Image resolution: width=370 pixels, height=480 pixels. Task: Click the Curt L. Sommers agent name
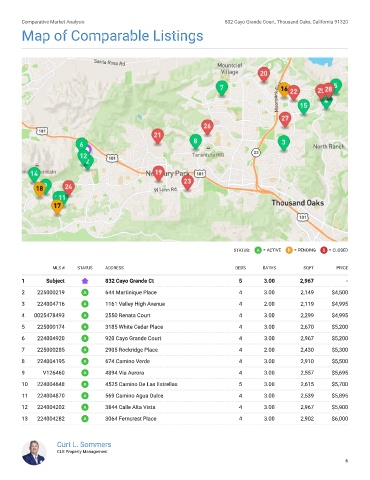[x=84, y=444]
